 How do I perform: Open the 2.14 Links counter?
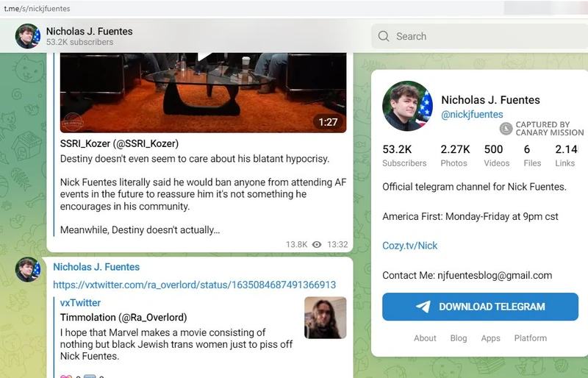pos(566,155)
